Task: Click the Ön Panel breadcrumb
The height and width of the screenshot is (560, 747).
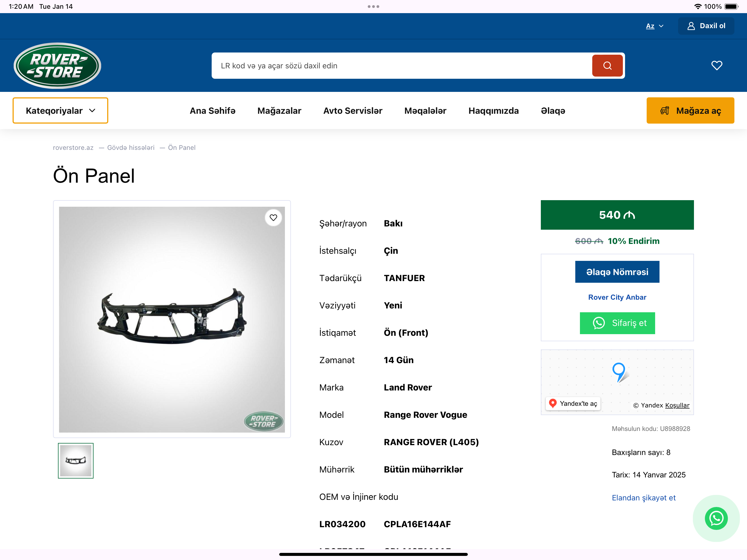Action: click(x=182, y=148)
